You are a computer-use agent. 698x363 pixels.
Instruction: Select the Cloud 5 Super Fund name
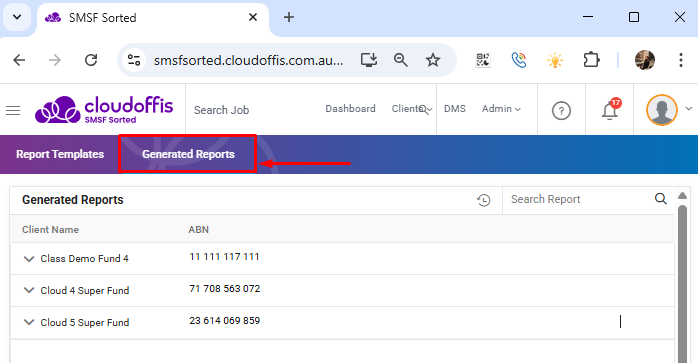(x=85, y=322)
